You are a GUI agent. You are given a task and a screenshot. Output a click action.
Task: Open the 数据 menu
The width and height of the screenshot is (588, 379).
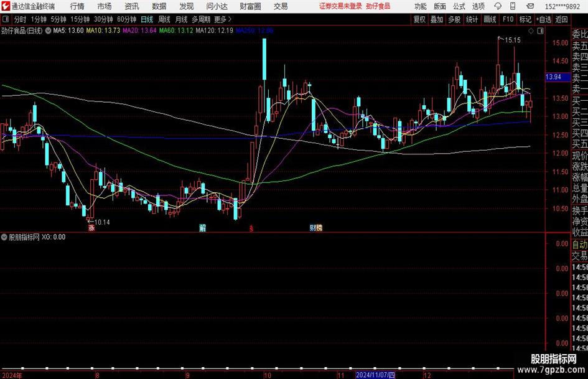(159, 6)
